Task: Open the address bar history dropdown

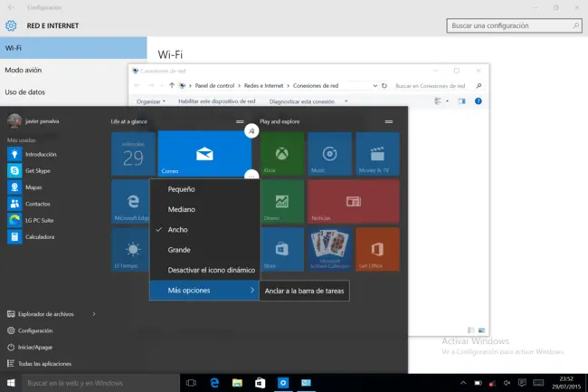Action: pos(375,85)
